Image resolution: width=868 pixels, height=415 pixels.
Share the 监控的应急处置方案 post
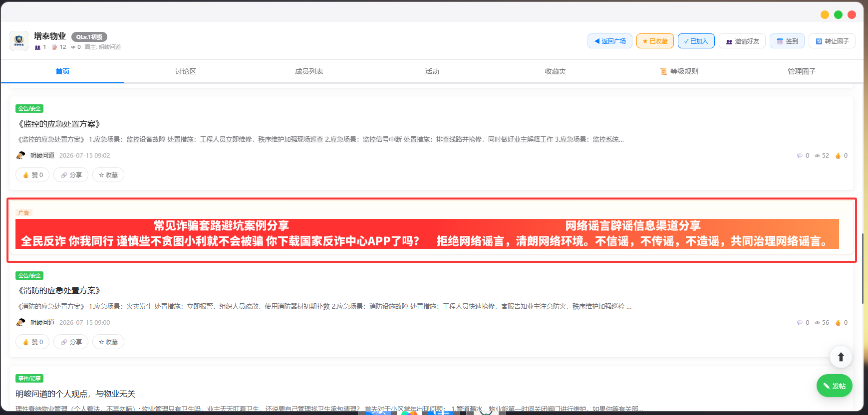(x=71, y=175)
